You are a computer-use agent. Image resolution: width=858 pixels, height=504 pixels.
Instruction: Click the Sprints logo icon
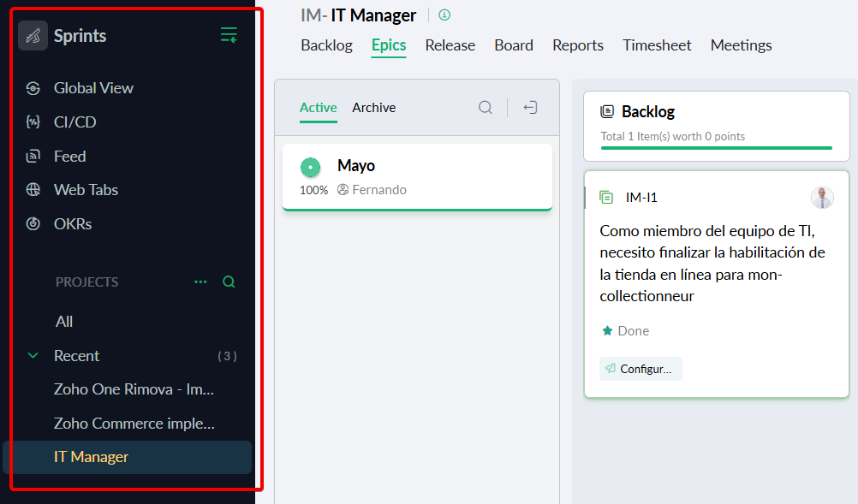(33, 36)
